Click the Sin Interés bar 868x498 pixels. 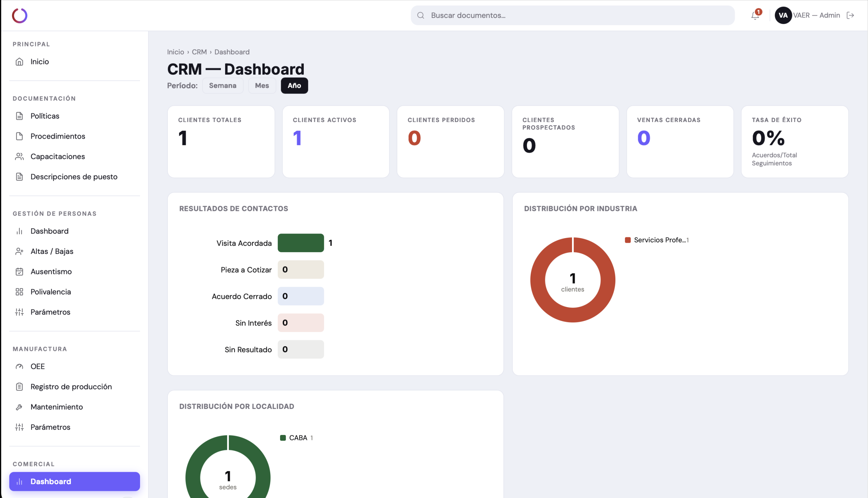(x=301, y=323)
